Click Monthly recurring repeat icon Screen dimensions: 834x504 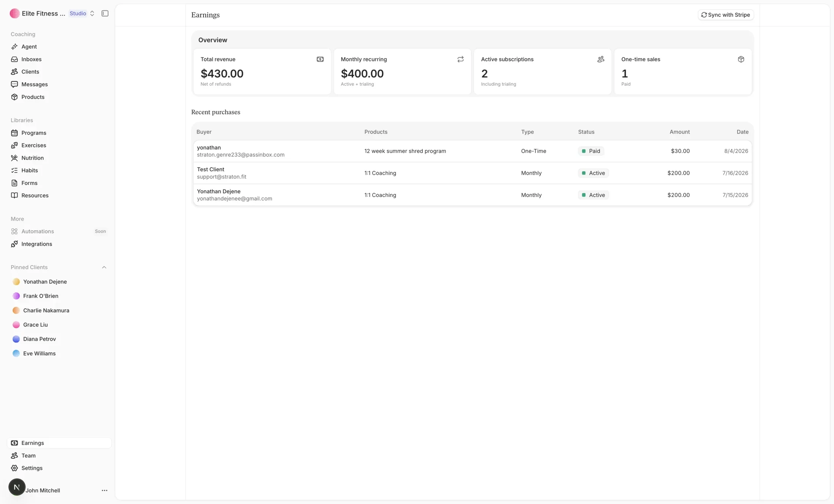pyautogui.click(x=461, y=59)
